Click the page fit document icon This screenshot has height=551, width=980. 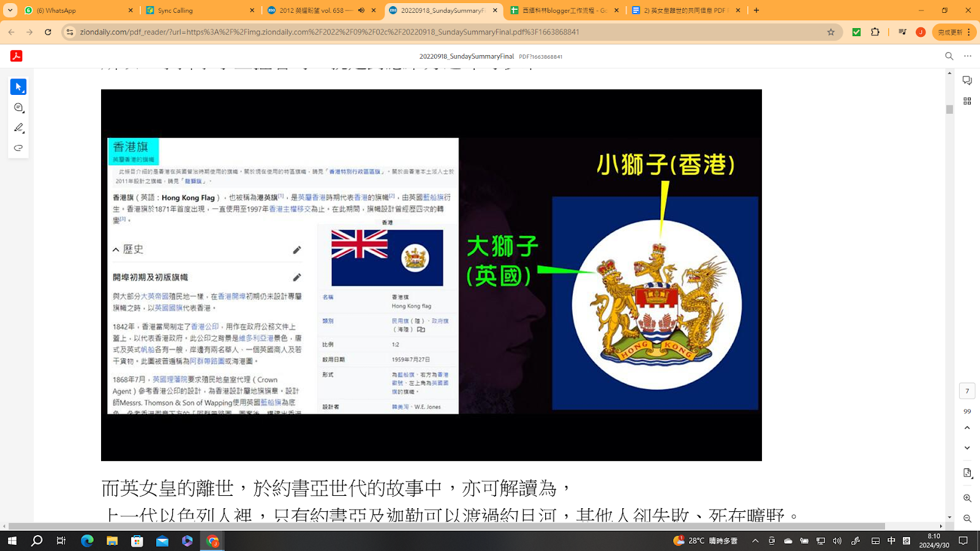point(967,473)
